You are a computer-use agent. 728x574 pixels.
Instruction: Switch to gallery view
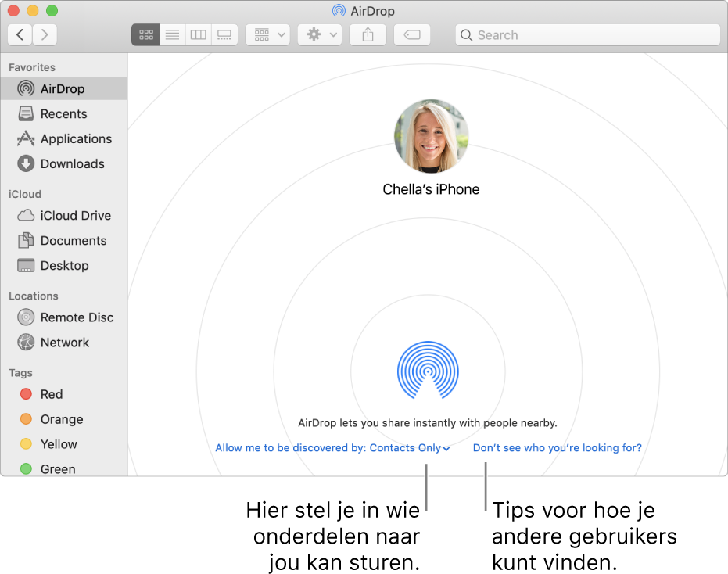[224, 35]
